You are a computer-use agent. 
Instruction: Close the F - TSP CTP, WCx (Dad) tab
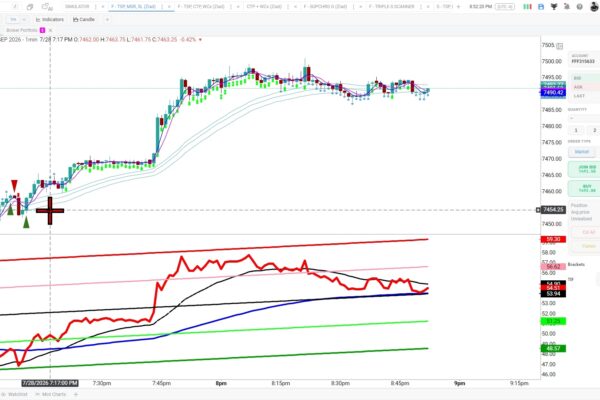[x=238, y=7]
